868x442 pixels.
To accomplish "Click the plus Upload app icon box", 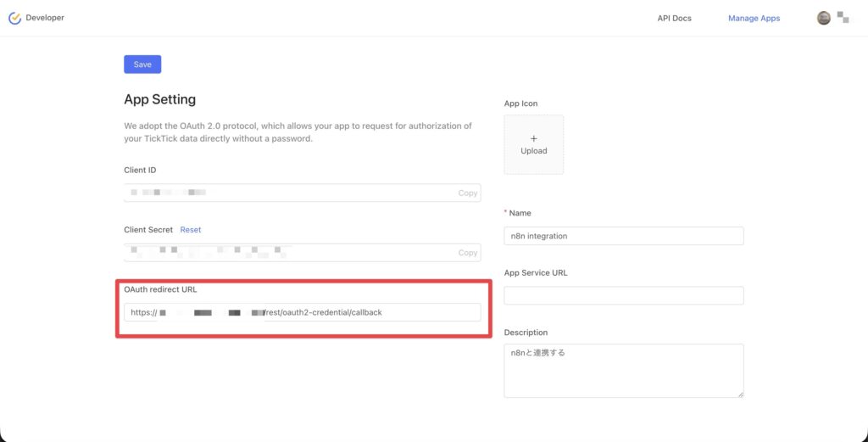I will (x=534, y=144).
